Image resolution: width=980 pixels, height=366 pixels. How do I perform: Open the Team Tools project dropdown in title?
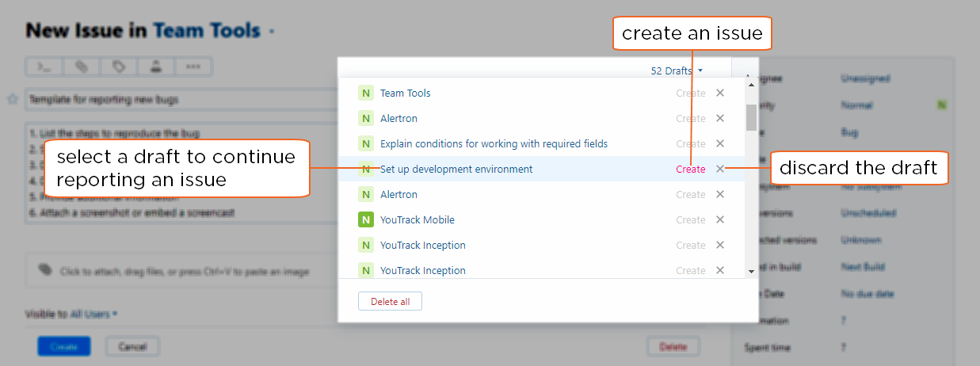pyautogui.click(x=214, y=31)
